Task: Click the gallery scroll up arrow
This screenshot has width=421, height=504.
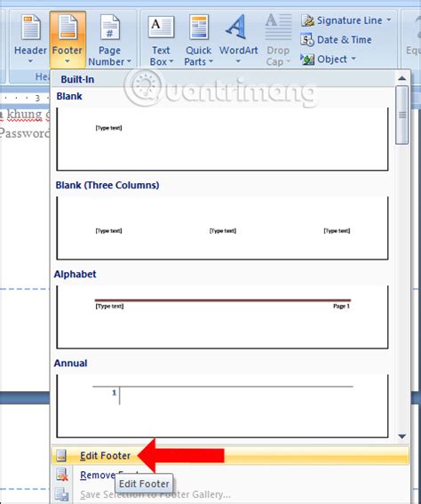Action: [402, 78]
